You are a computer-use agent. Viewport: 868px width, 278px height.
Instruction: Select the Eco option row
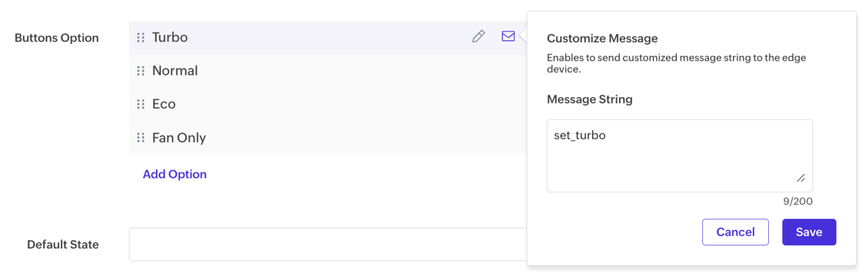click(328, 104)
